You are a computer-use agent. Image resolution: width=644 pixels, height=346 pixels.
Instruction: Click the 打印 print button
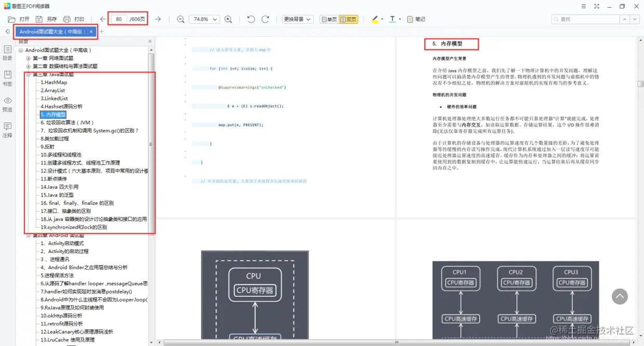coord(73,19)
